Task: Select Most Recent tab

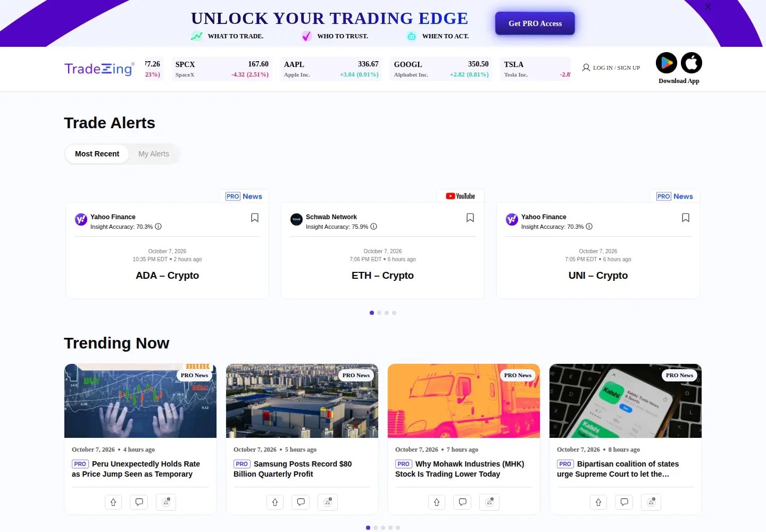Action: pyautogui.click(x=97, y=154)
